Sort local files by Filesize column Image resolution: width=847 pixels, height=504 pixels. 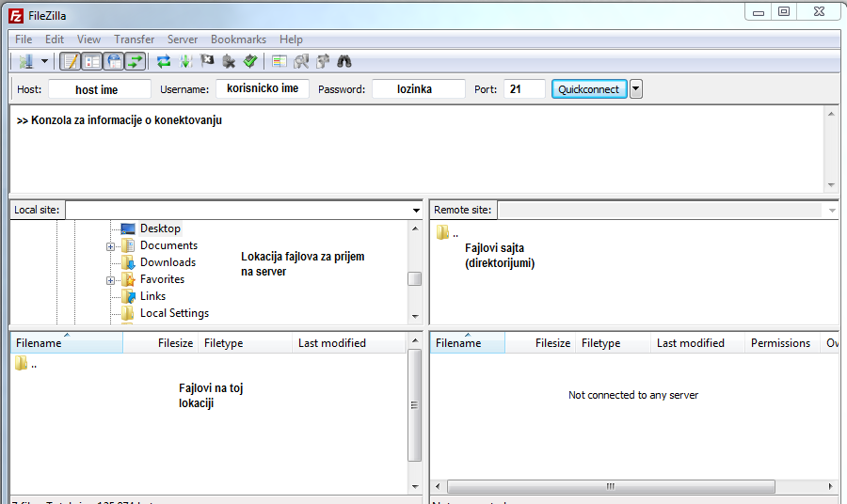[x=160, y=343]
